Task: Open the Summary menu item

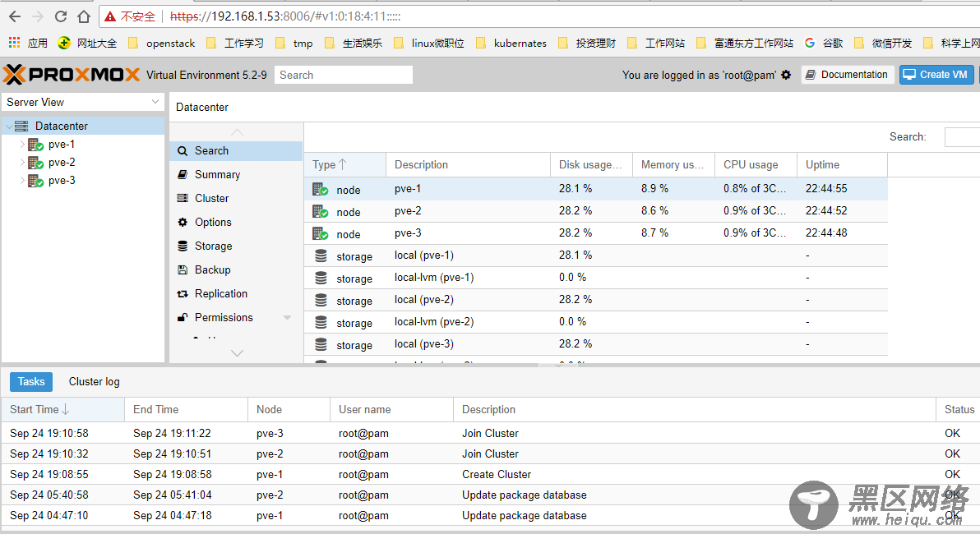Action: point(236,175)
